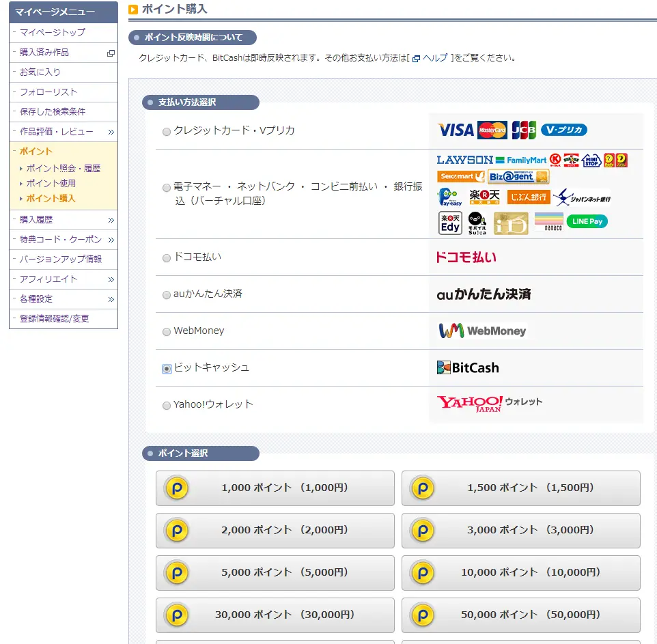Buy 30,000 ポイント (30,000円)
This screenshot has width=657, height=644.
(275, 615)
